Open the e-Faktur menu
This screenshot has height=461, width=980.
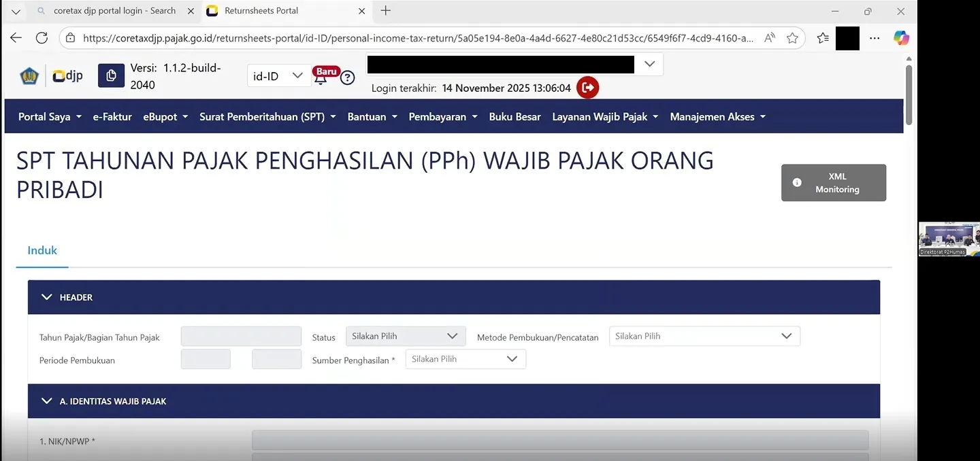[112, 116]
